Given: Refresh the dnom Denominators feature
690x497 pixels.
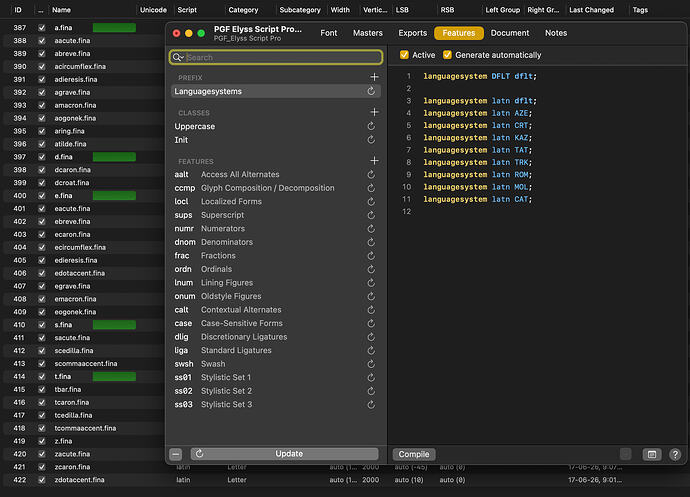Looking at the screenshot, I should click(x=371, y=242).
